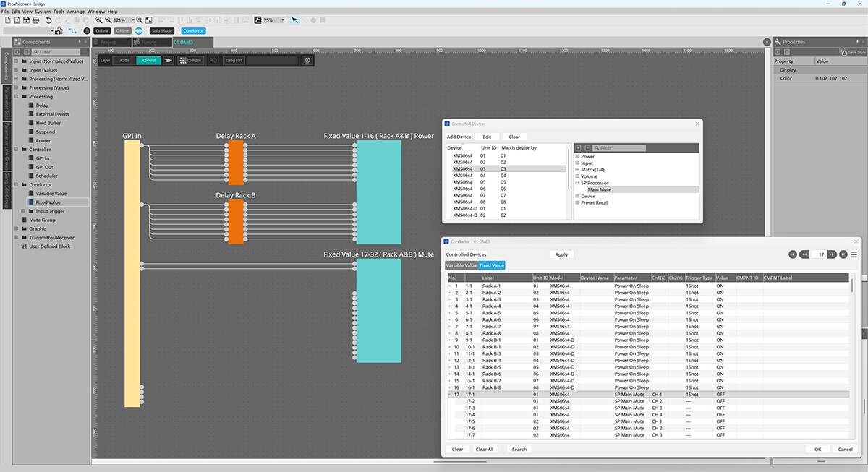
Task: Go to first page in Conductor
Action: 793,254
